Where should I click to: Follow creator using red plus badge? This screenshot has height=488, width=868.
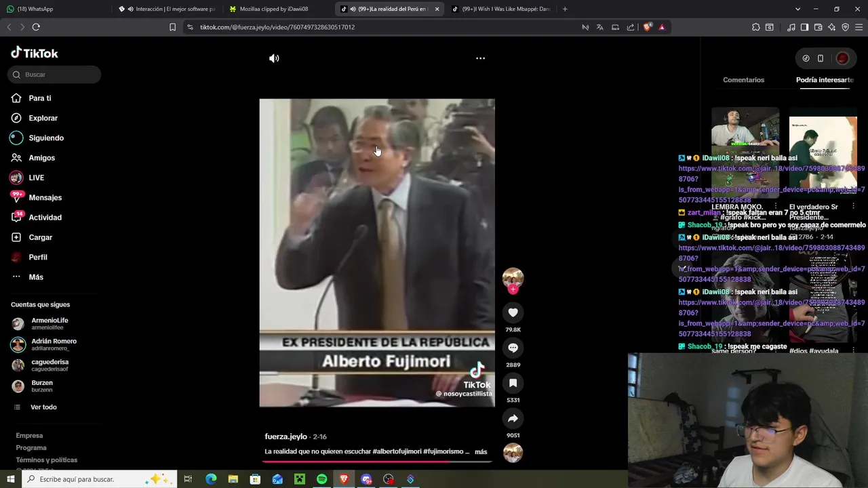[513, 289]
